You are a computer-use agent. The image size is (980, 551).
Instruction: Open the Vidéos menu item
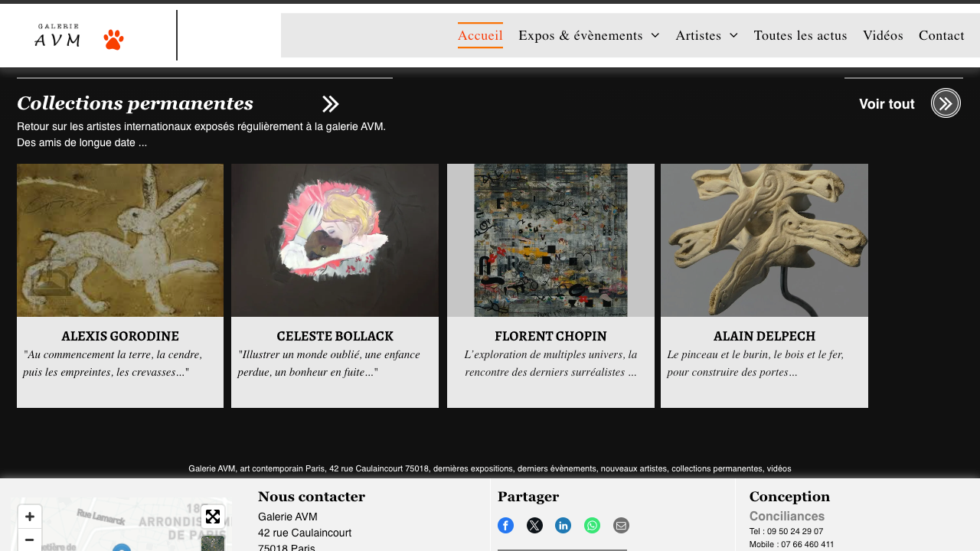[x=883, y=35]
